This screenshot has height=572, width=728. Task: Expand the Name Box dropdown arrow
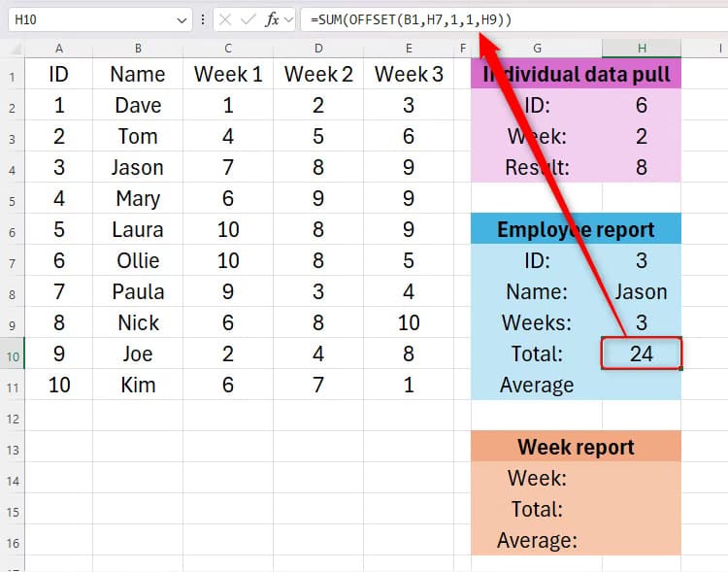(182, 20)
